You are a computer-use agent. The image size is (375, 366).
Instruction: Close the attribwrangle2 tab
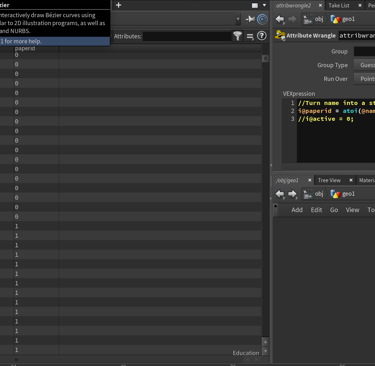(x=320, y=5)
